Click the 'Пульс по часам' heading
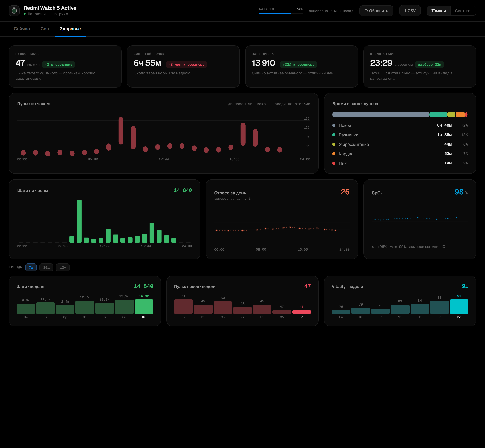The image size is (485, 448). point(34,104)
